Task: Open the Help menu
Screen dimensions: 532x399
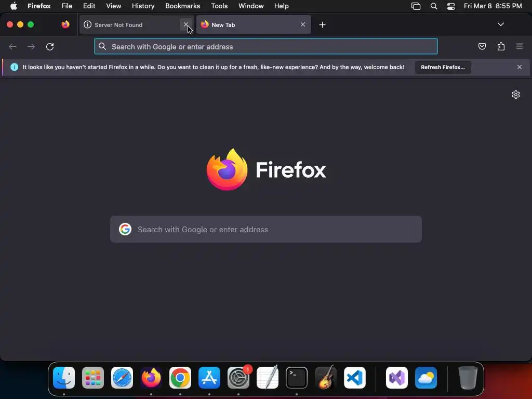Action: [x=281, y=6]
